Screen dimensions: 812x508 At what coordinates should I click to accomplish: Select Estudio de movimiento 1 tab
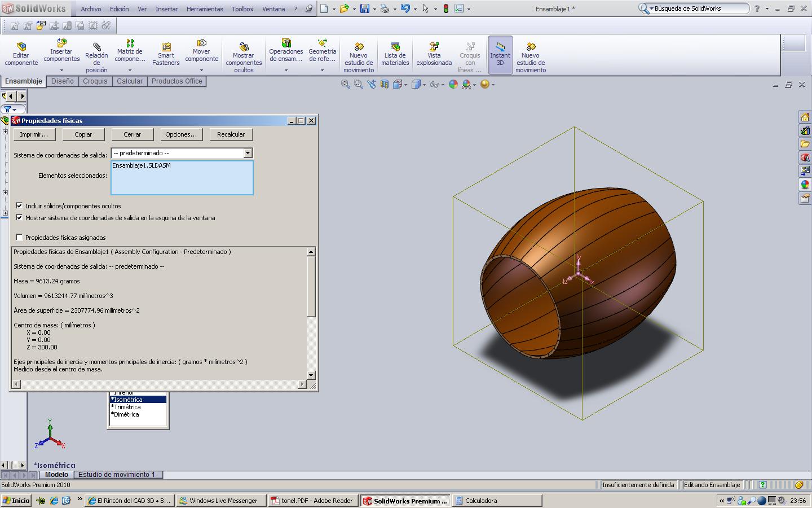[117, 475]
